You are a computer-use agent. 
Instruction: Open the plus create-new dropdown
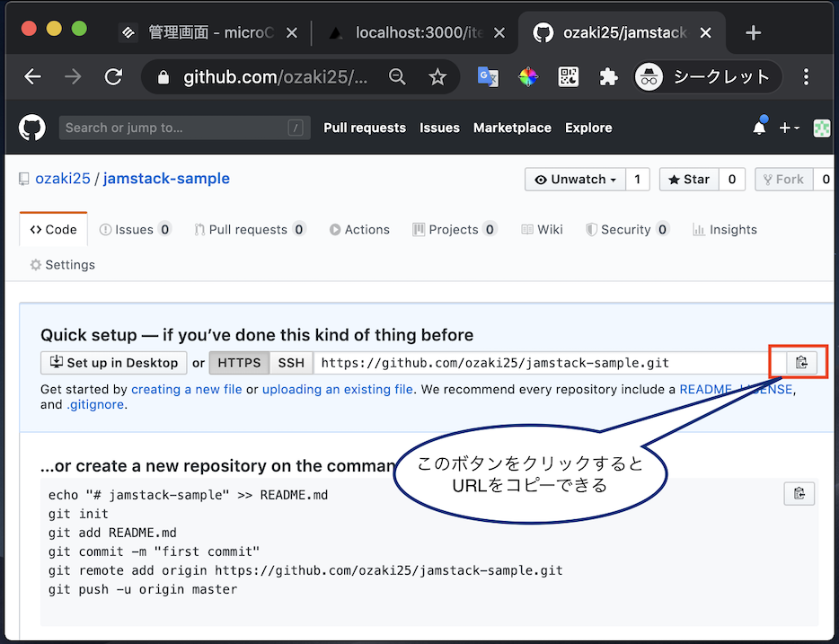pos(790,128)
